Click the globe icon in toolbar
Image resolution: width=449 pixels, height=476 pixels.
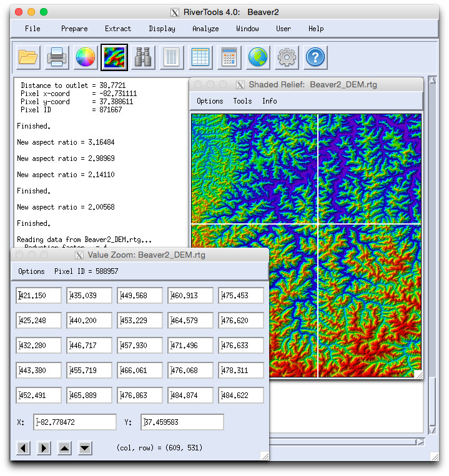258,58
